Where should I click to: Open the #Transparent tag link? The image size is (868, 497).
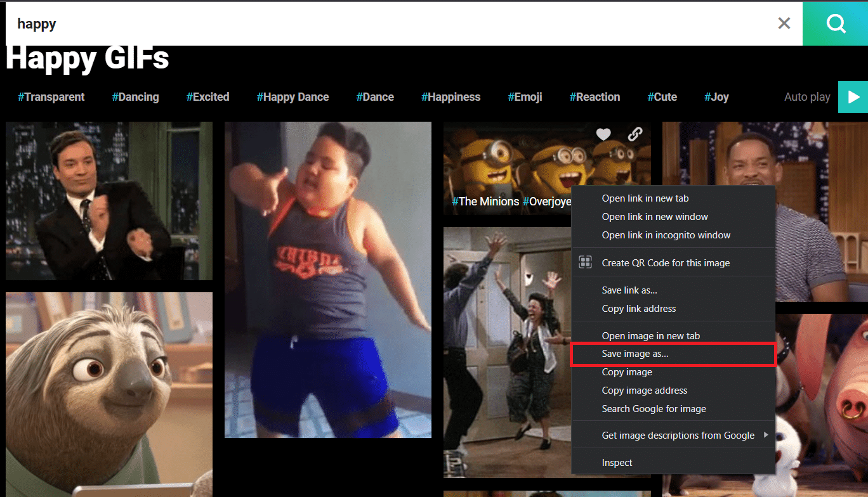51,97
